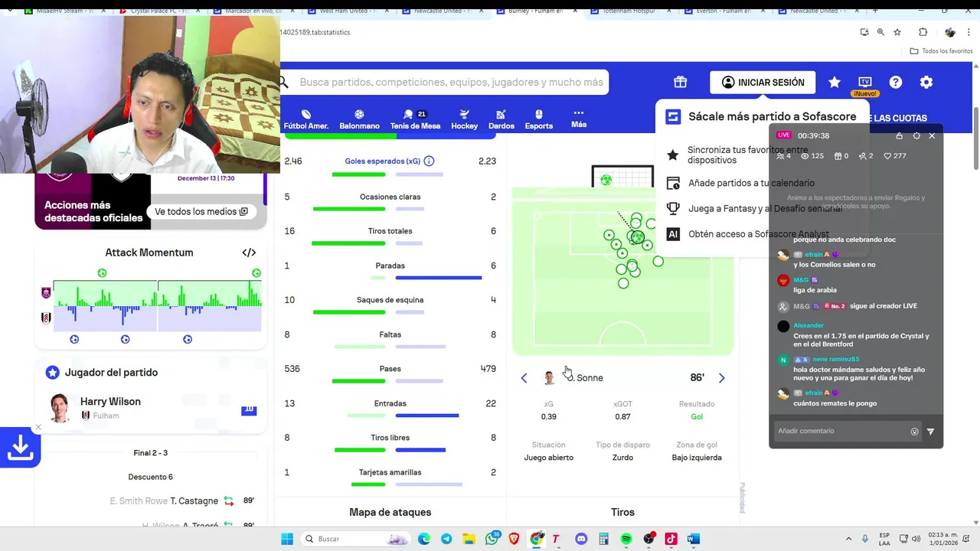Click Ve todos los medios
Viewport: 980px width, 551px height.
[201, 211]
